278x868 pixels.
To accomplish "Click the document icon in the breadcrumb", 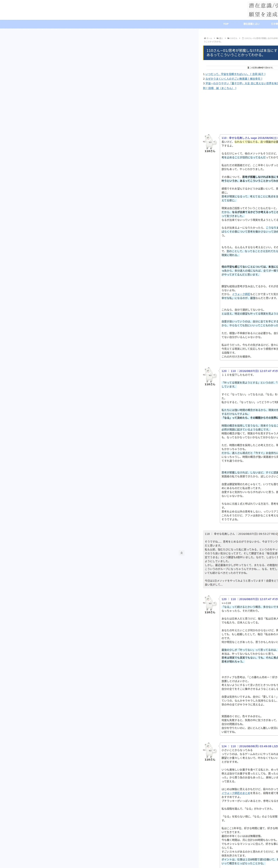I will [243, 38].
